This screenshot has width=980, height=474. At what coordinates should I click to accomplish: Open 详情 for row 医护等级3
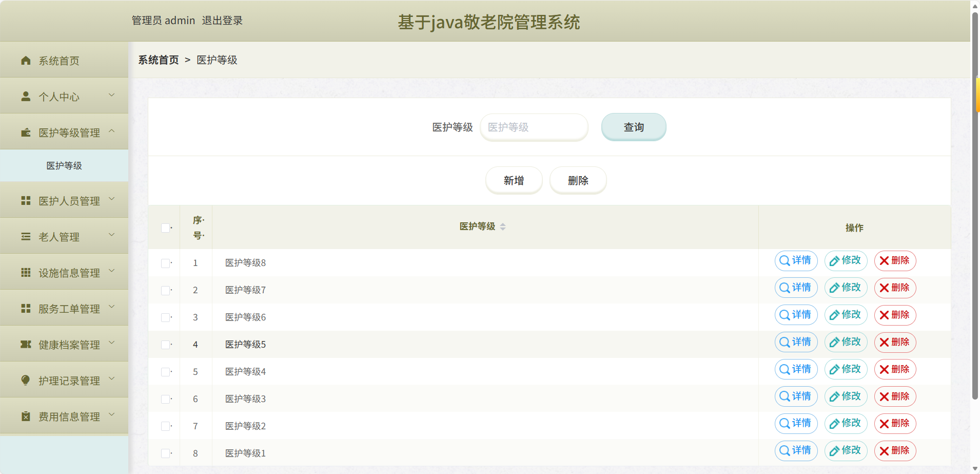pos(796,396)
